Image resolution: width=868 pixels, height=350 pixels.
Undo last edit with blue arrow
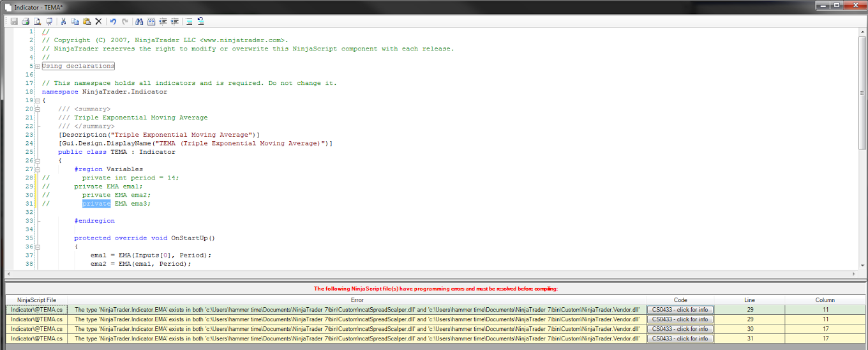[x=113, y=21]
